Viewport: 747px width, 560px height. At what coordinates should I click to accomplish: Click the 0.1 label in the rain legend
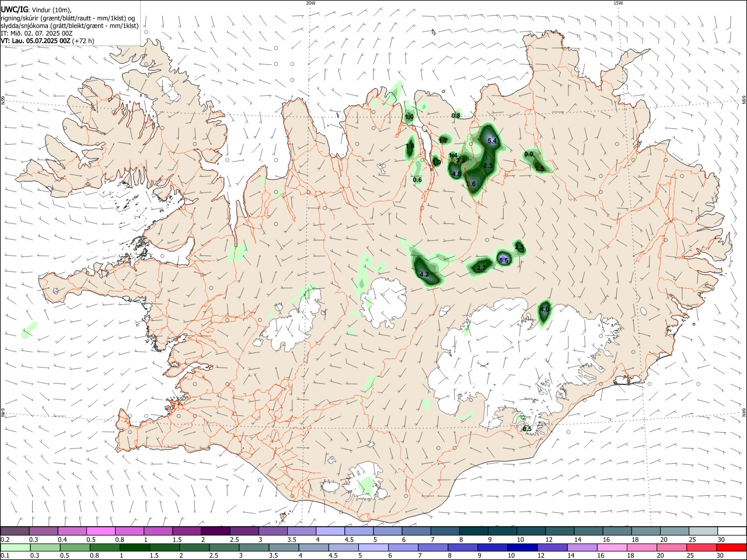pyautogui.click(x=5, y=556)
